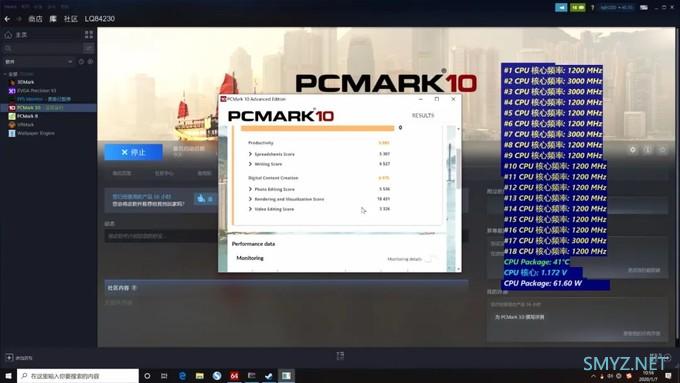Open Cortana circle icon on taskbar

pyautogui.click(x=147, y=376)
